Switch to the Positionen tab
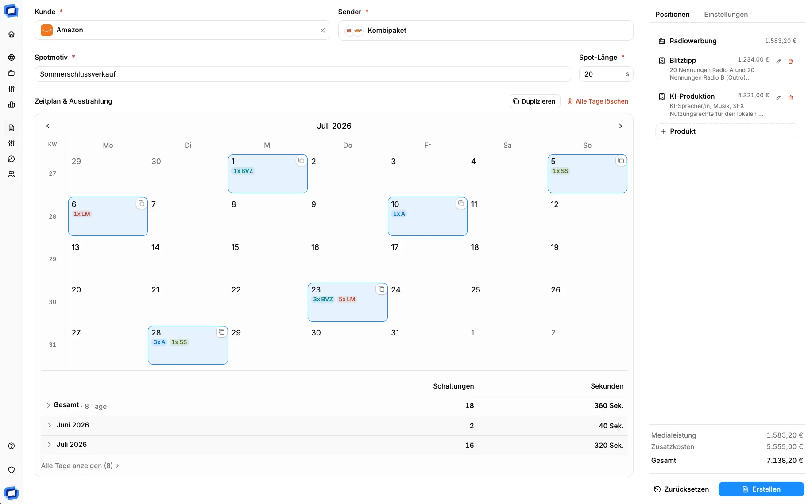 672,15
